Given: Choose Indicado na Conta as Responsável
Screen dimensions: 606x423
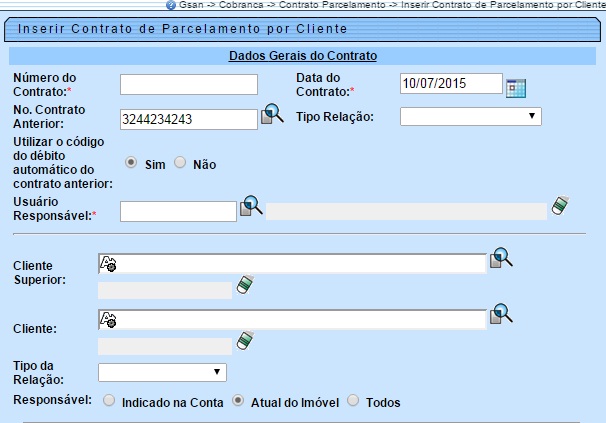Looking at the screenshot, I should (108, 401).
